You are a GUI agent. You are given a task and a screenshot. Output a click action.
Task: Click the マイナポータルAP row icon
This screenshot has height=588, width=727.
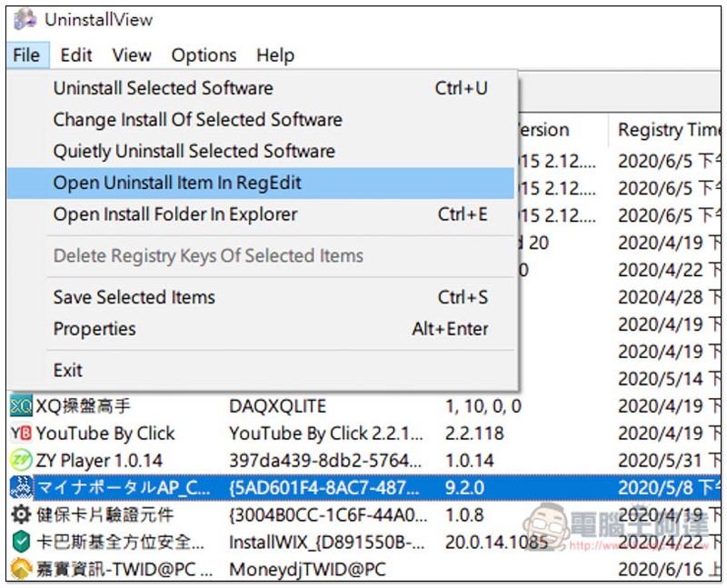point(21,487)
